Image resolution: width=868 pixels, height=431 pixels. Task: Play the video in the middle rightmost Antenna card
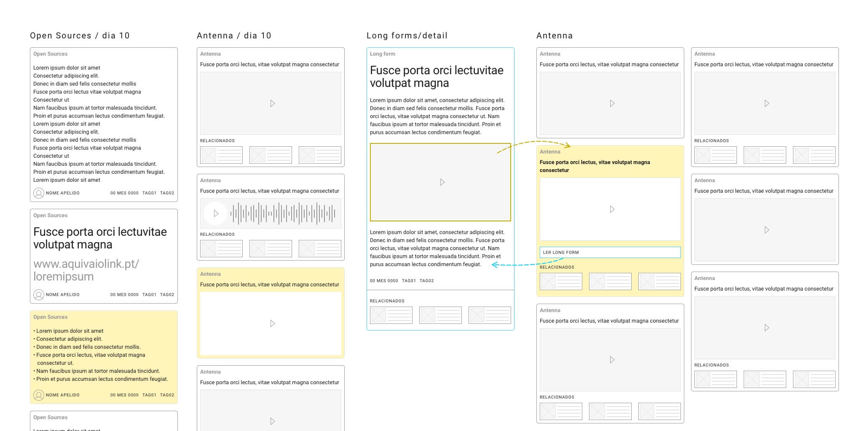point(767,230)
